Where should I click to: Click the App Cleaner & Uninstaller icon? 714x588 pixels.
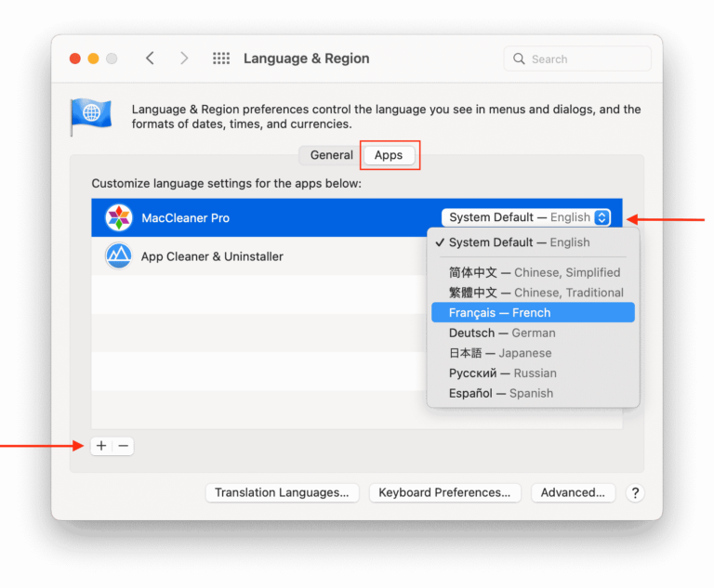click(x=119, y=255)
